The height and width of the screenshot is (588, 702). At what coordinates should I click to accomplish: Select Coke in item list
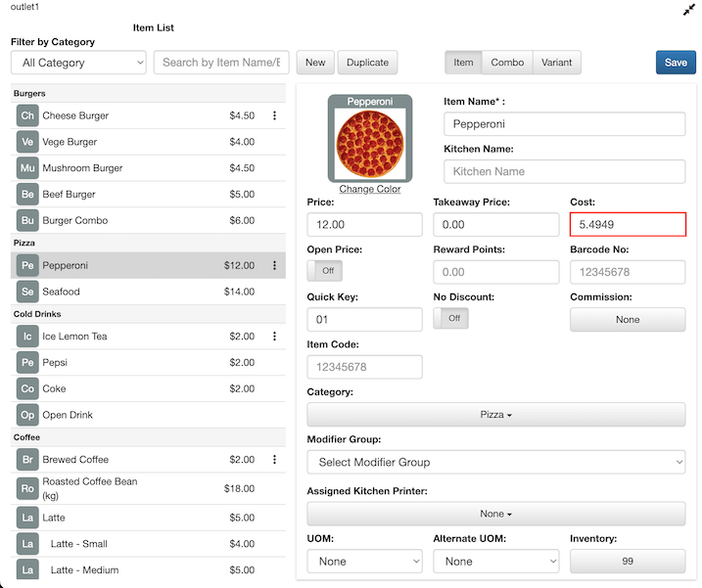pos(148,388)
